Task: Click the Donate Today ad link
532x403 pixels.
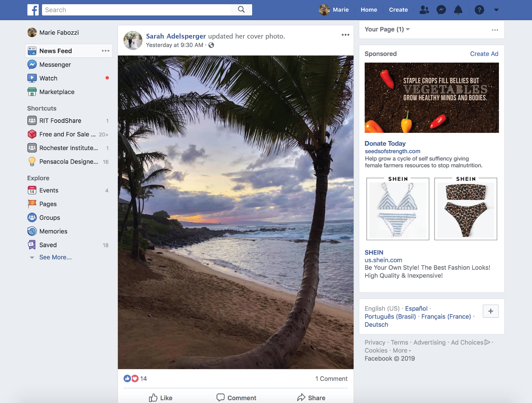Action: point(385,144)
